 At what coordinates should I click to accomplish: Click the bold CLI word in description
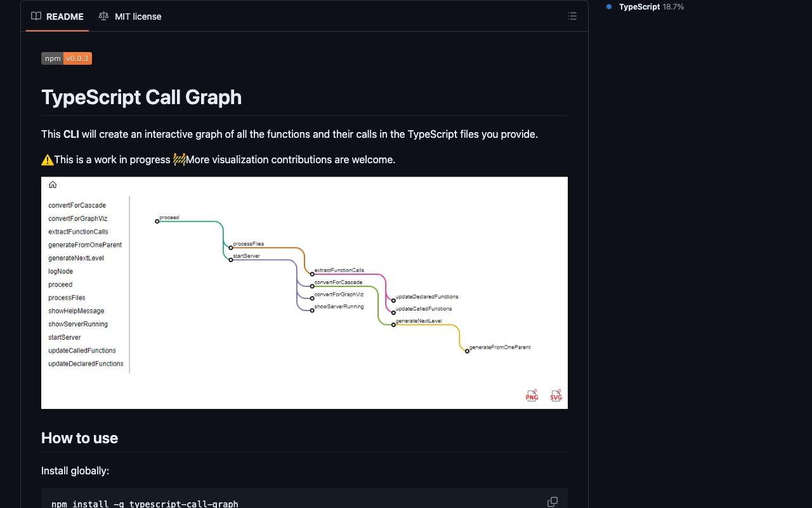pos(71,135)
